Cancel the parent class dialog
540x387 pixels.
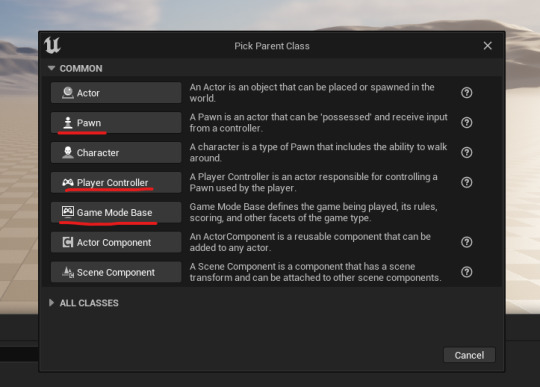pyautogui.click(x=469, y=355)
